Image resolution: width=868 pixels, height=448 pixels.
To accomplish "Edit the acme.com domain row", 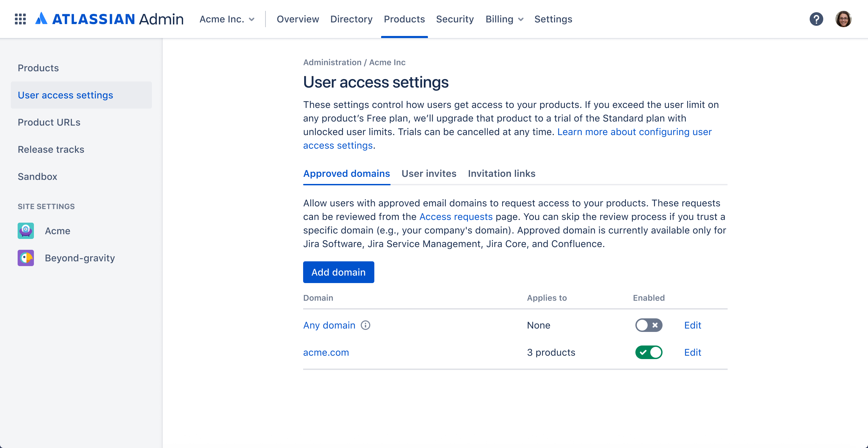I will [692, 352].
